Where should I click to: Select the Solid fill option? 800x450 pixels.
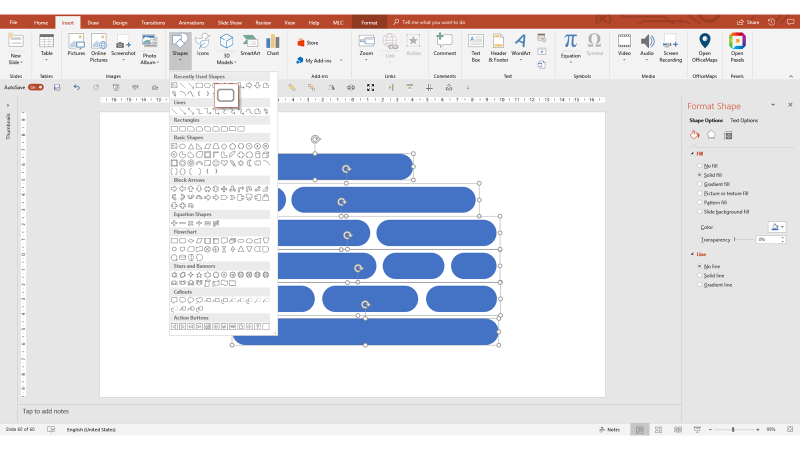pos(709,175)
